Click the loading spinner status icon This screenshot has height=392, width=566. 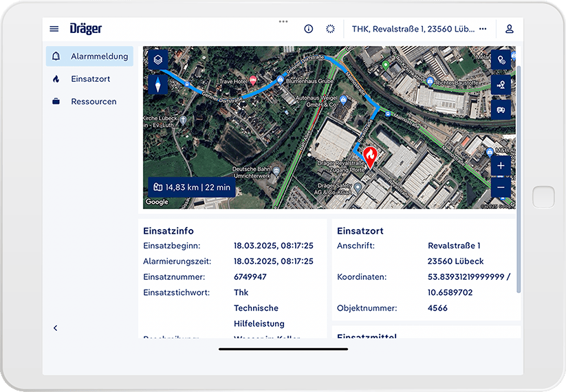click(x=330, y=29)
